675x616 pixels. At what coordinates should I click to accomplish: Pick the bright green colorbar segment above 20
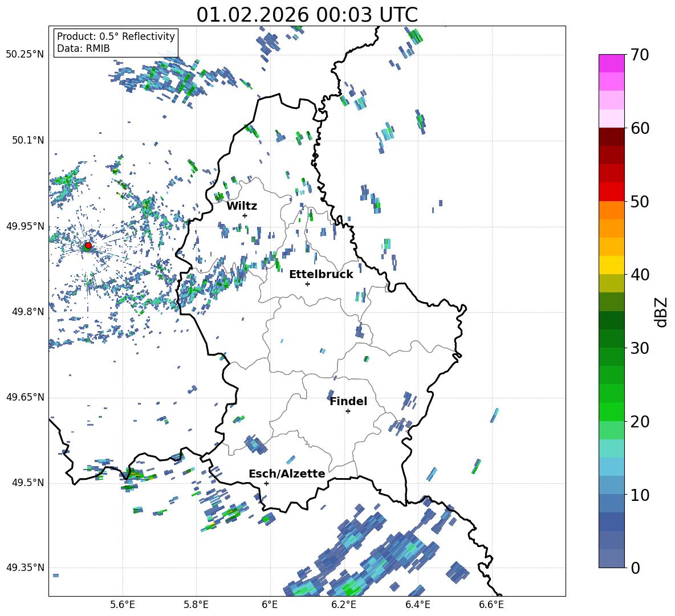point(611,411)
